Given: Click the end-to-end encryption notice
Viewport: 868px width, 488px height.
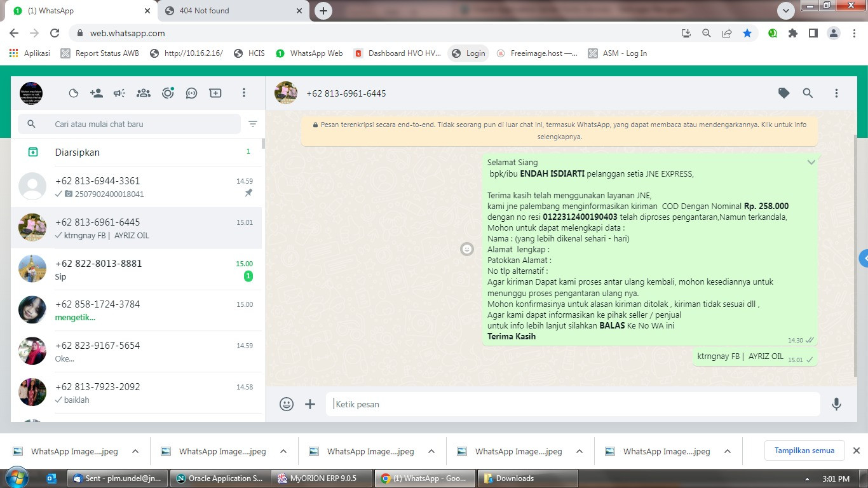Looking at the screenshot, I should (559, 130).
